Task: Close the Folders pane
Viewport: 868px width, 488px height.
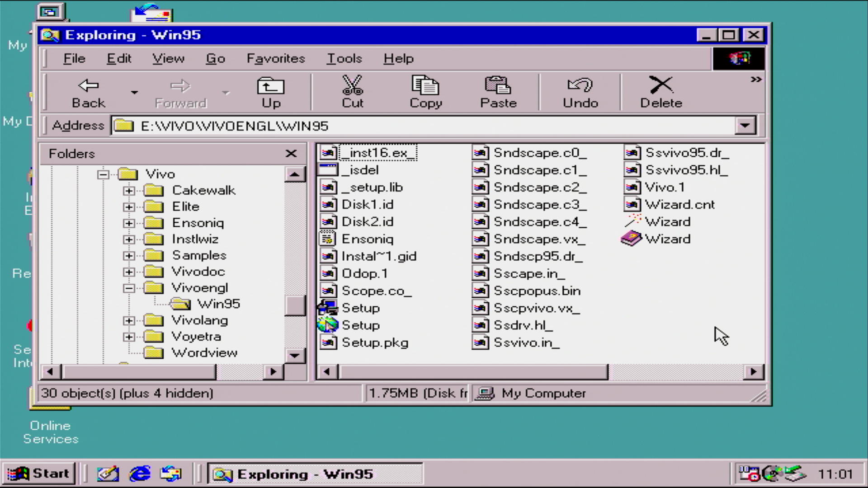Action: (291, 154)
